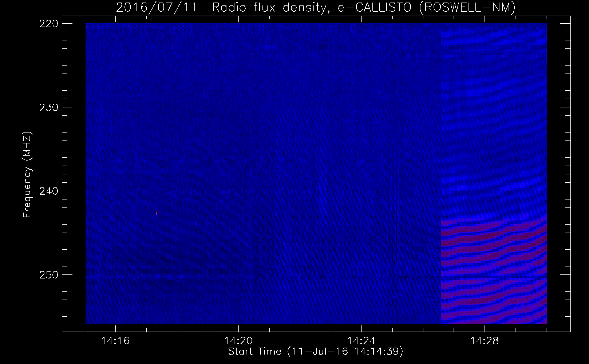Click the 14:24 time tick label
589x364 pixels.
(361, 341)
